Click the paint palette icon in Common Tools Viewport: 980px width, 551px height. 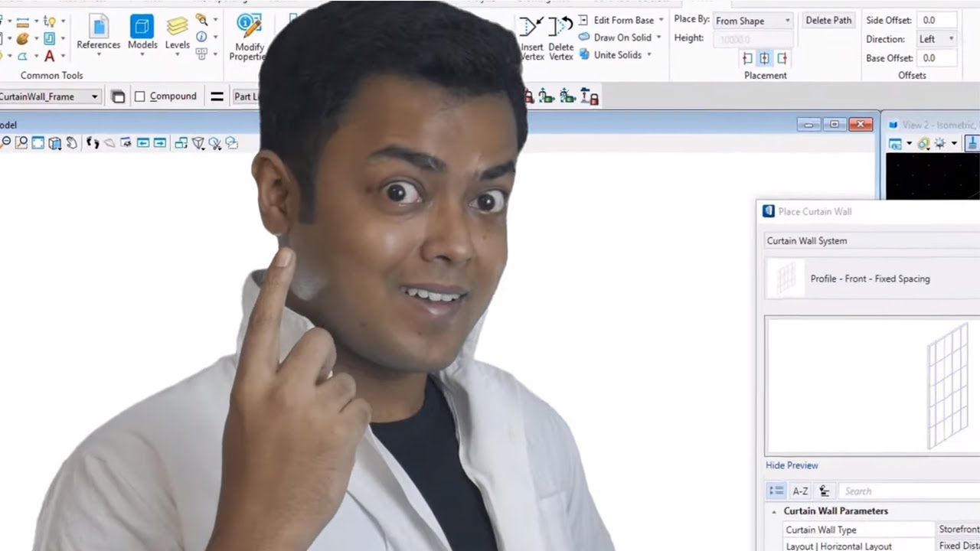[x=22, y=38]
